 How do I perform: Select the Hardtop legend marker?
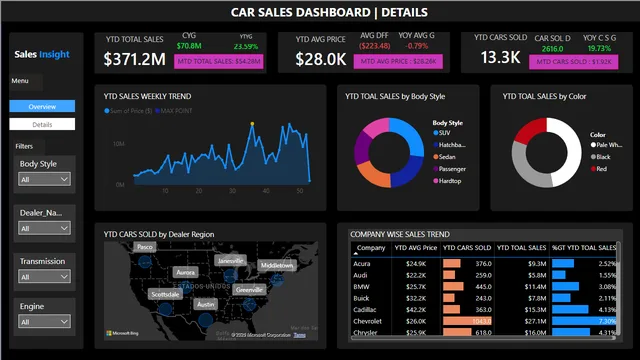436,181
